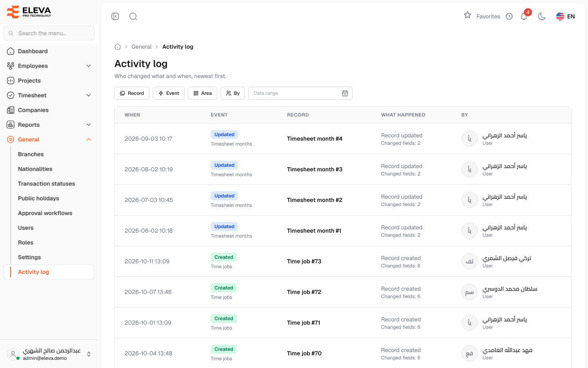The height and width of the screenshot is (368, 588).
Task: Open the Record filter button
Action: pyautogui.click(x=132, y=93)
